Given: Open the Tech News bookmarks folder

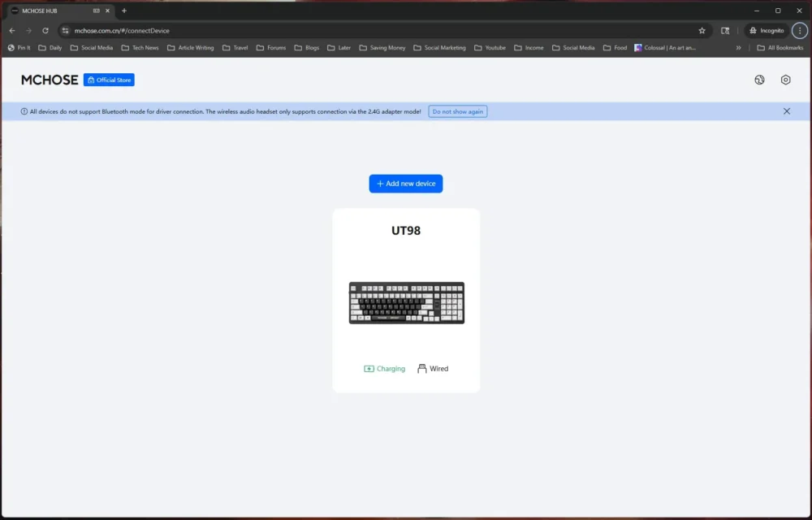Looking at the screenshot, I should click(140, 48).
